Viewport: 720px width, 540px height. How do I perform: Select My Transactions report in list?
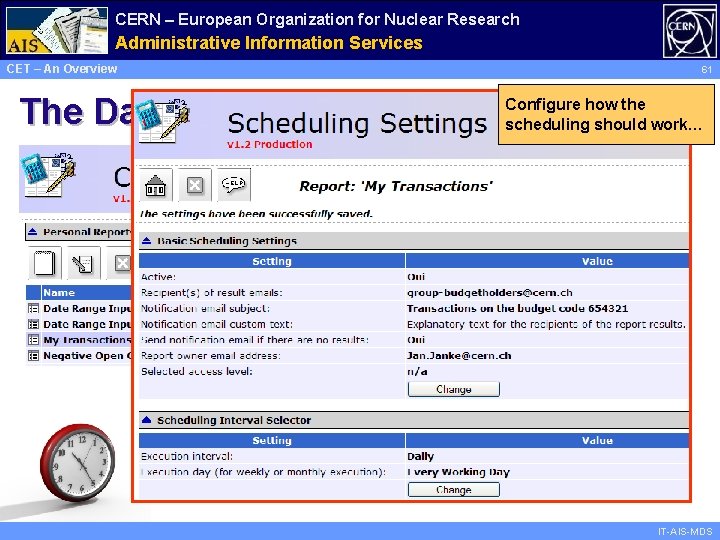coord(87,340)
